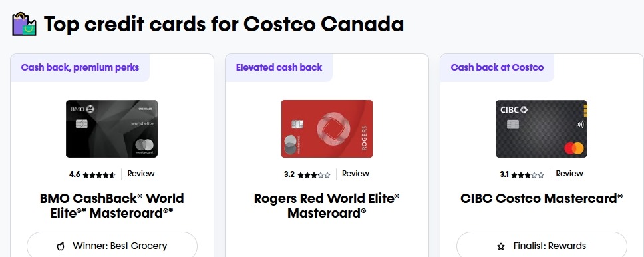This screenshot has width=644, height=257.
Task: Open Review link for CIBC Costco card
Action: [x=569, y=174]
